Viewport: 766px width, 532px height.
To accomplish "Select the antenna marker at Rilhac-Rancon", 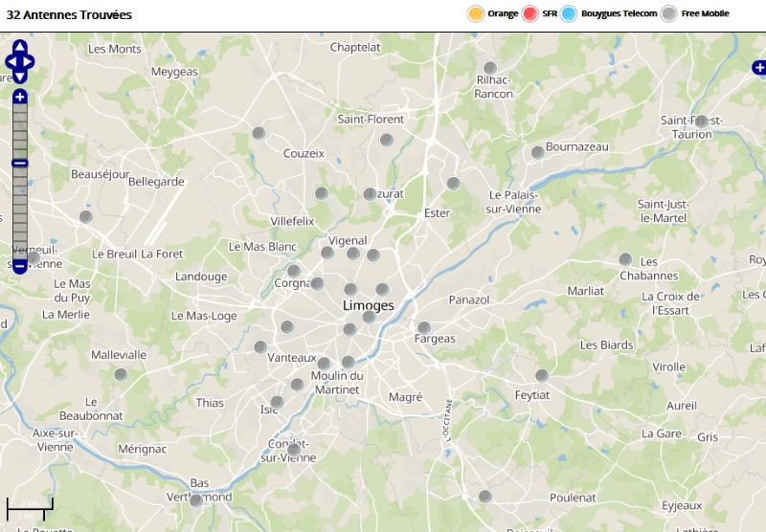I will coord(490,68).
